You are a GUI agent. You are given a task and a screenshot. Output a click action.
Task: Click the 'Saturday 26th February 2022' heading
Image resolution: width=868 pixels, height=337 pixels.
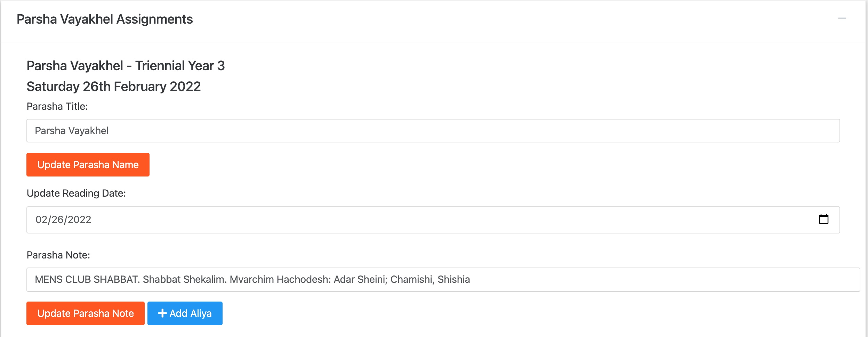coord(114,87)
